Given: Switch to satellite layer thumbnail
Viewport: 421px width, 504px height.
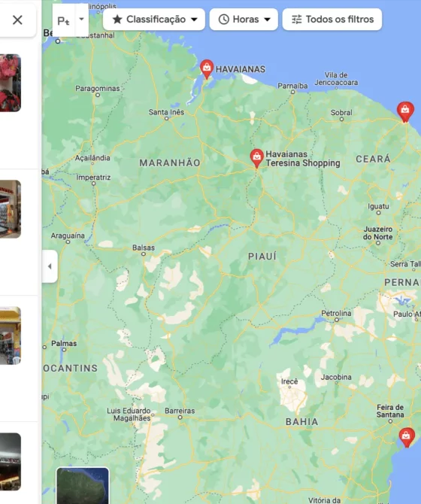Looking at the screenshot, I should point(83,485).
